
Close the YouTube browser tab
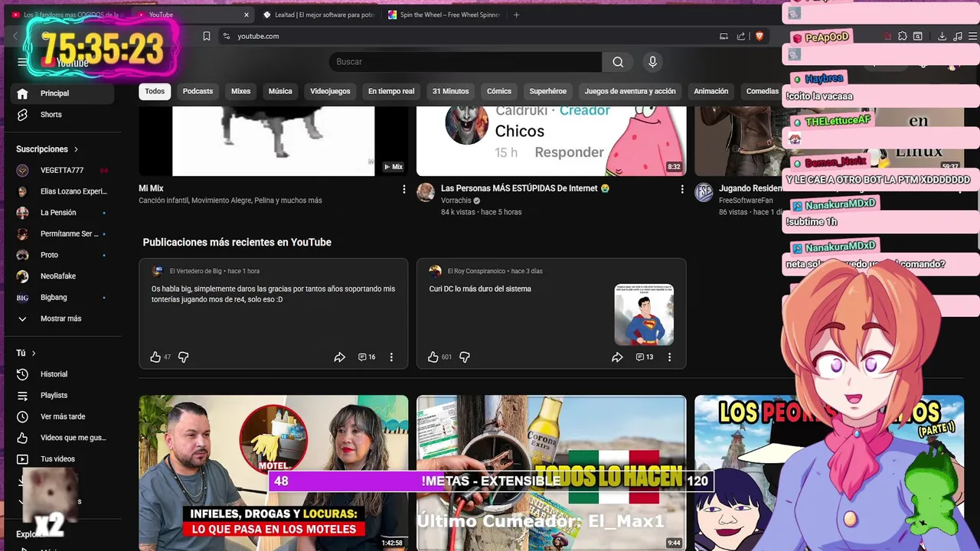(247, 15)
